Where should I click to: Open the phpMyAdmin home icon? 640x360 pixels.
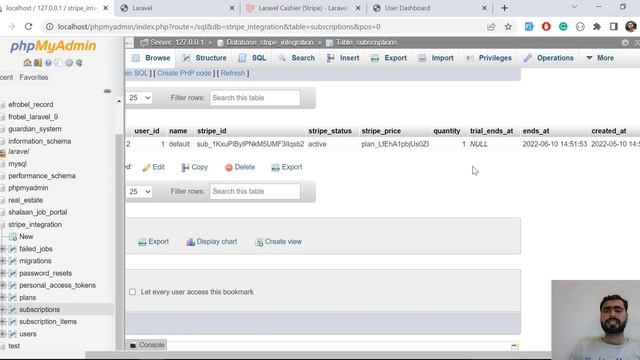point(27,63)
